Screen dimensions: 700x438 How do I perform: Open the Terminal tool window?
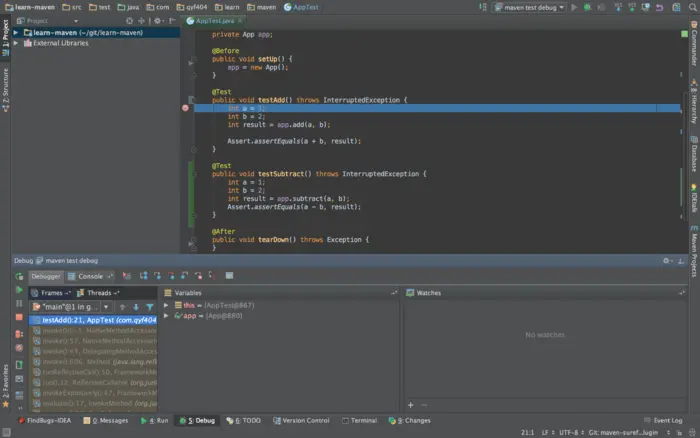tap(359, 421)
